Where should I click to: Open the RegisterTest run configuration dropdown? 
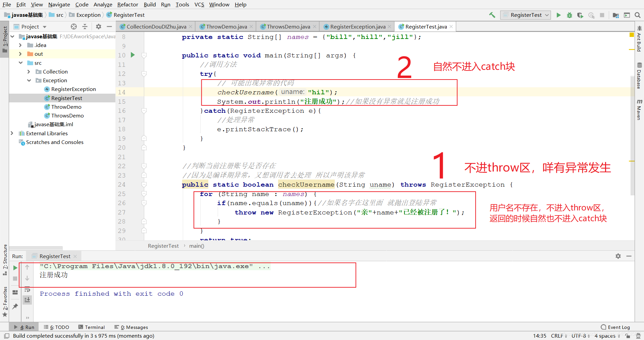(x=526, y=15)
